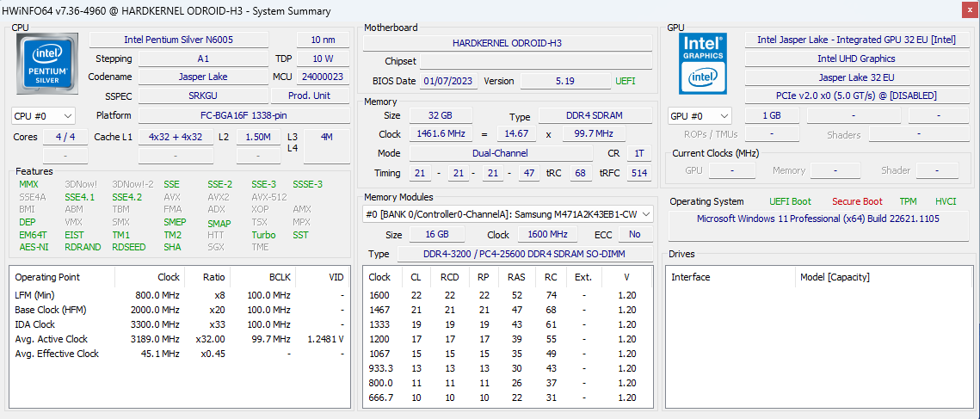Viewport: 980px width, 419px height.
Task: Click the module Size value 16 GB
Action: (437, 235)
